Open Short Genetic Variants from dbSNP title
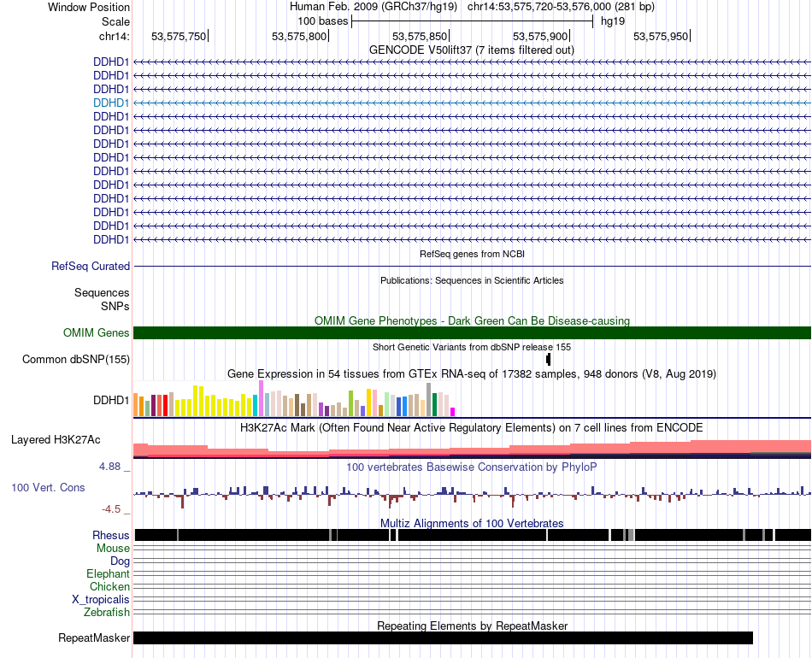The image size is (812, 658). point(472,347)
